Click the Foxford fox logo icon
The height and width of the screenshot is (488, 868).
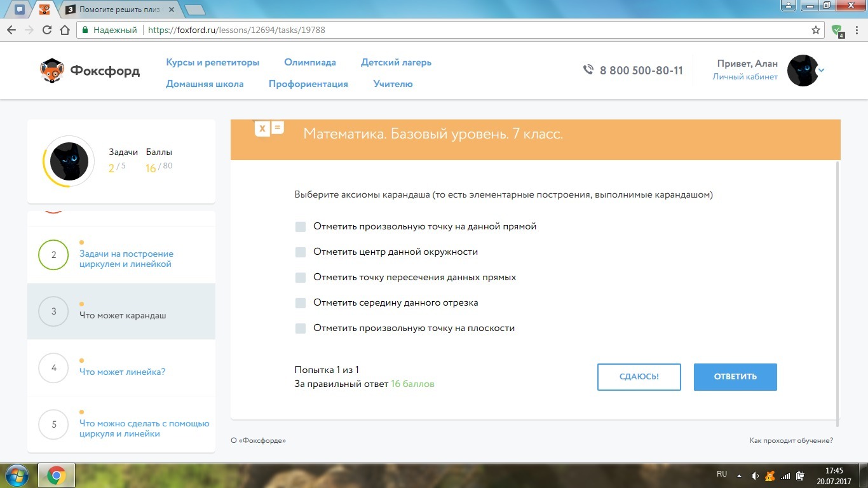pos(51,71)
